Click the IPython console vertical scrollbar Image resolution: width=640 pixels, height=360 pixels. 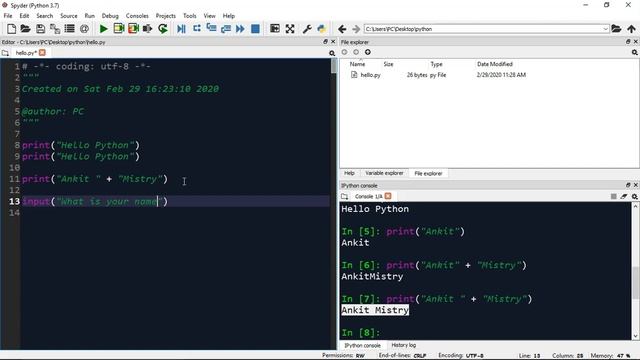click(635, 271)
